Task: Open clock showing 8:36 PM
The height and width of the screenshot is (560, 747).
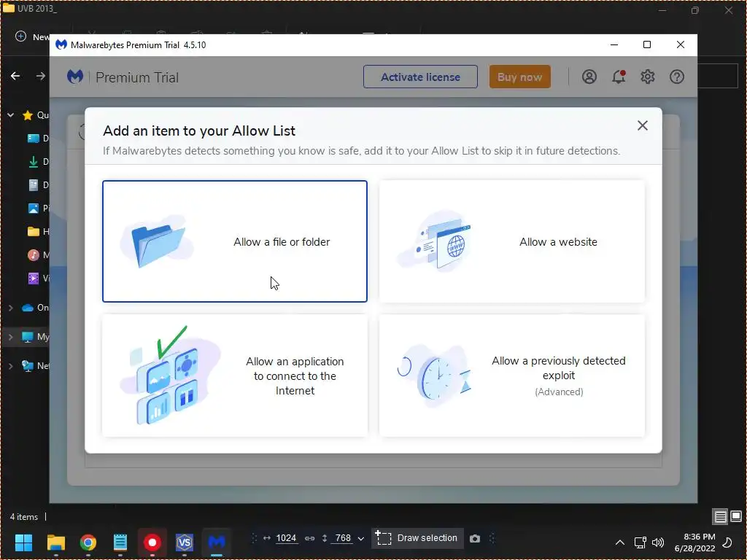Action: (694, 542)
